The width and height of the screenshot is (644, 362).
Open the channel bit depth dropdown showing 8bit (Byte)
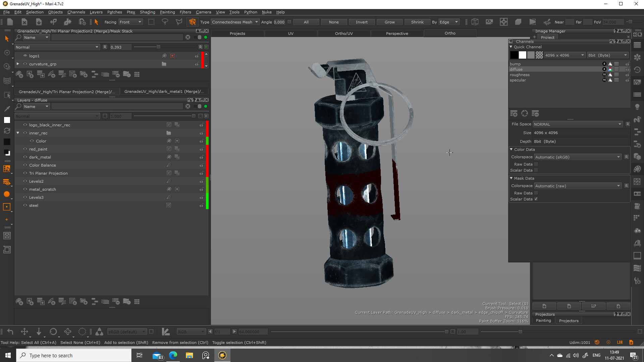[x=607, y=55]
